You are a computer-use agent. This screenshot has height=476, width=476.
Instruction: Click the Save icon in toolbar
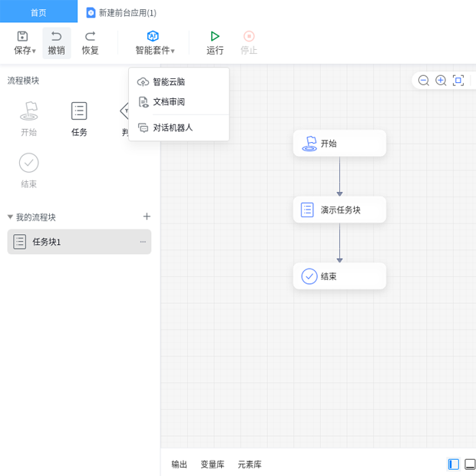tap(22, 36)
